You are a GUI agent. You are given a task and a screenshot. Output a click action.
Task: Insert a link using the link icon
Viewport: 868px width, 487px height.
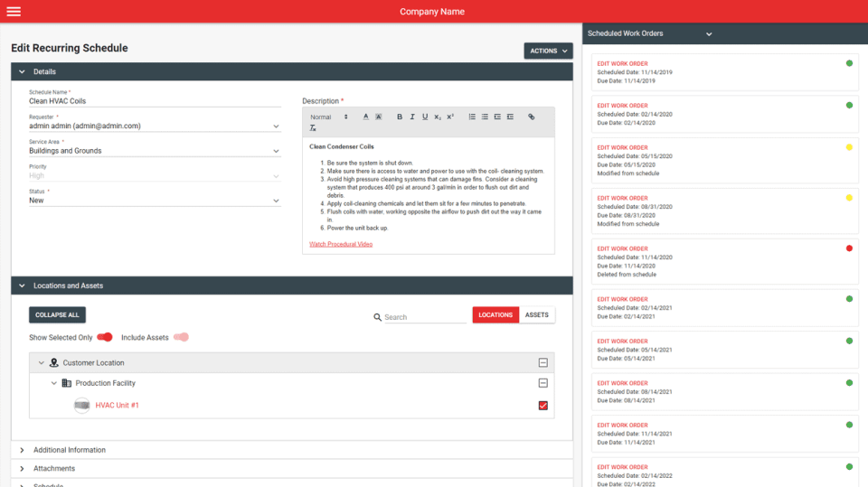pos(531,117)
